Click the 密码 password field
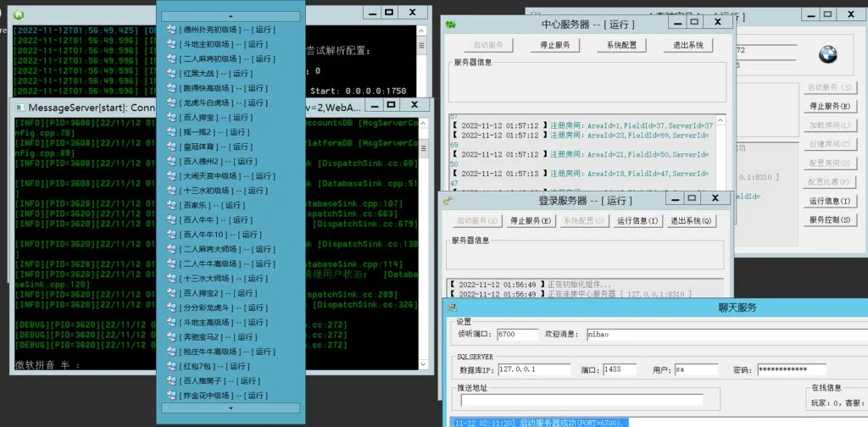868x427 pixels. tap(792, 369)
